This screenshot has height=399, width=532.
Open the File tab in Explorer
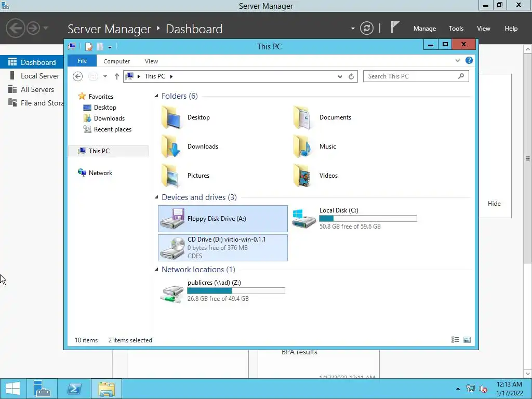82,61
